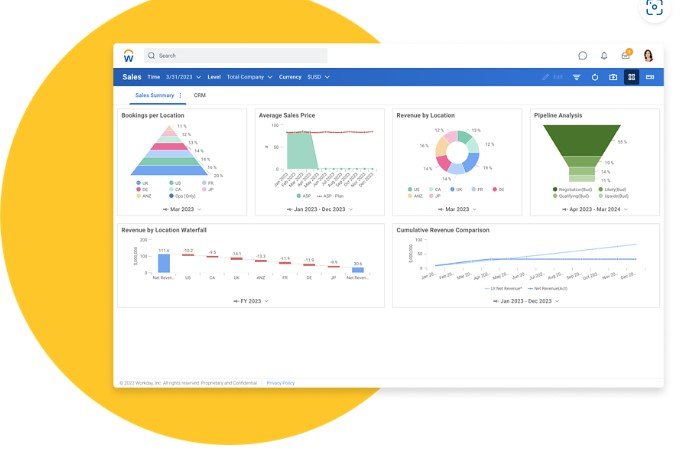Screen dimensions: 697x455
Task: Click Cumulative Revenue Comparison title
Action: [x=443, y=230]
